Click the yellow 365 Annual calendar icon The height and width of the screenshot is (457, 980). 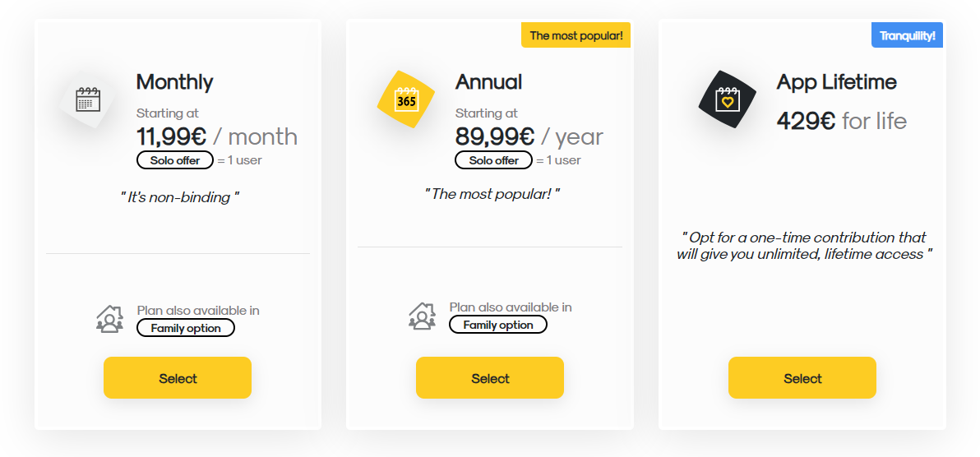coord(406,99)
